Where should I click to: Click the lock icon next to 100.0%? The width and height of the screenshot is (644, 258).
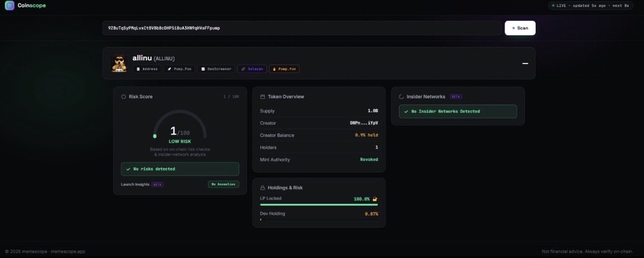(x=375, y=199)
